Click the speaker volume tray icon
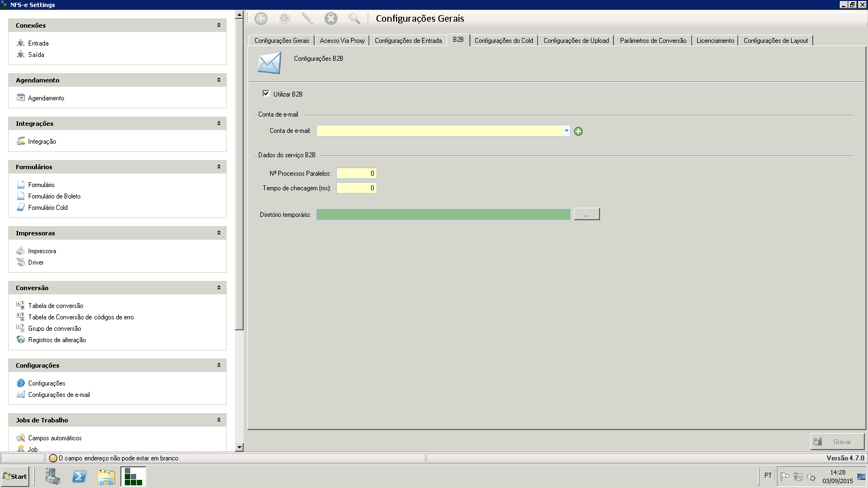This screenshot has height=488, width=868. pos(811,477)
